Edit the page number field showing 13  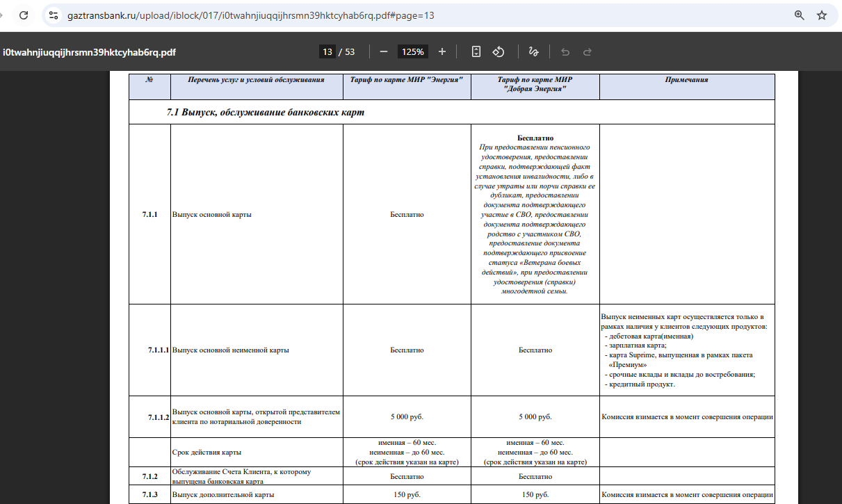coord(327,51)
